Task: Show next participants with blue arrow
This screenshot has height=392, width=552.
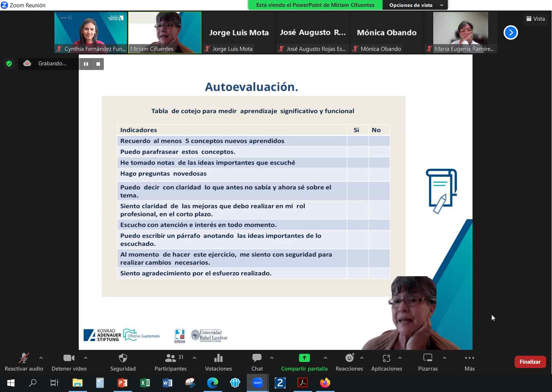Action: (x=511, y=33)
